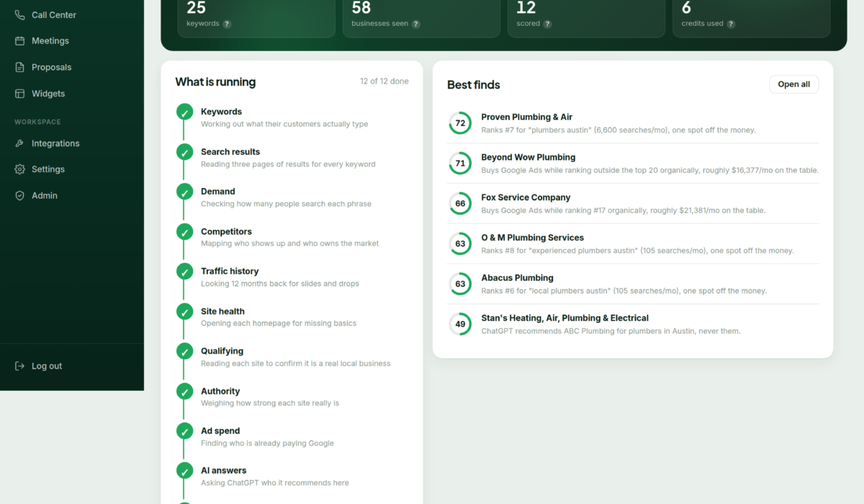864x504 pixels.
Task: Click the Open all button
Action: [x=793, y=84]
